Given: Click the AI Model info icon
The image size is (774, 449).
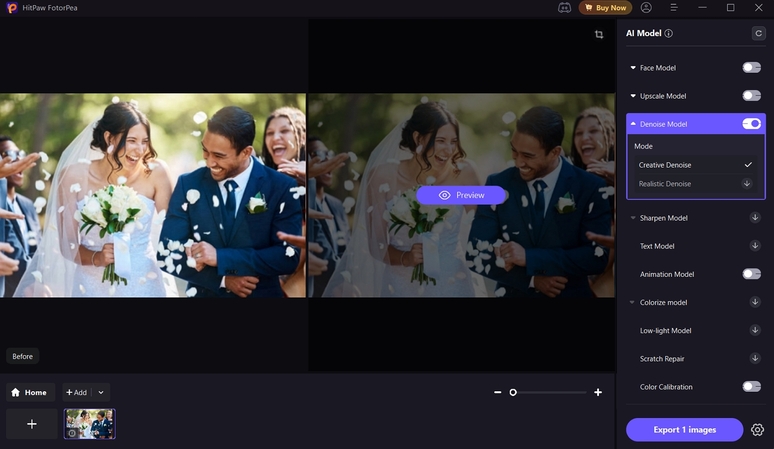Looking at the screenshot, I should pos(668,34).
